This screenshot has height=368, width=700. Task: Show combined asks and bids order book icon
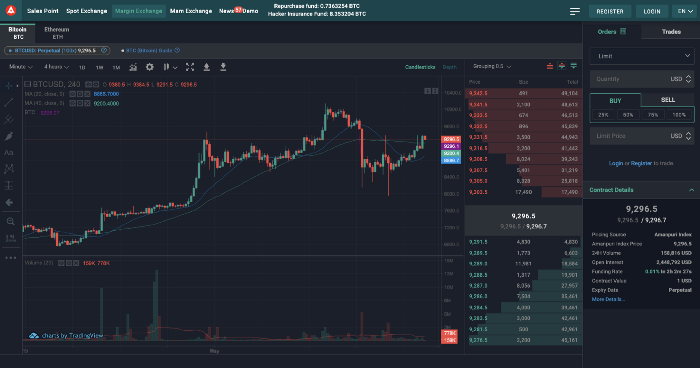click(562, 66)
